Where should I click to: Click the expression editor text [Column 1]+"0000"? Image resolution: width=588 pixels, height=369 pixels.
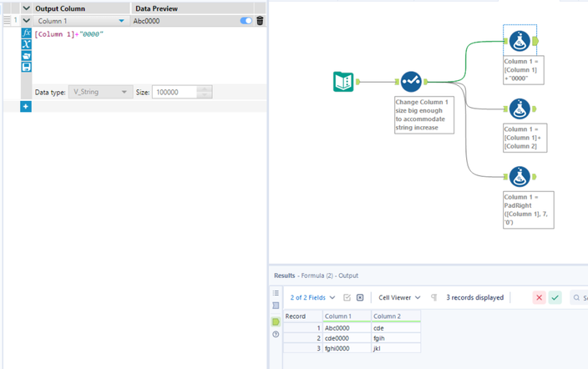(68, 34)
